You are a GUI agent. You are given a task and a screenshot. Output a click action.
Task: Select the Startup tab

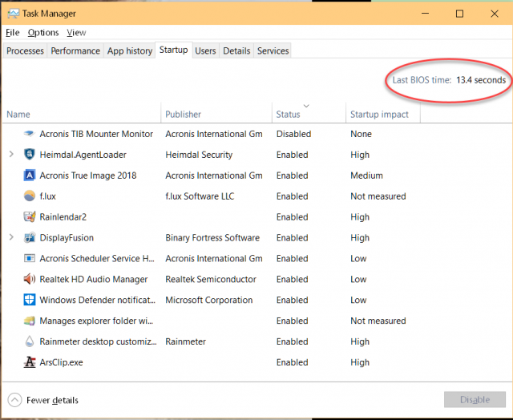173,50
